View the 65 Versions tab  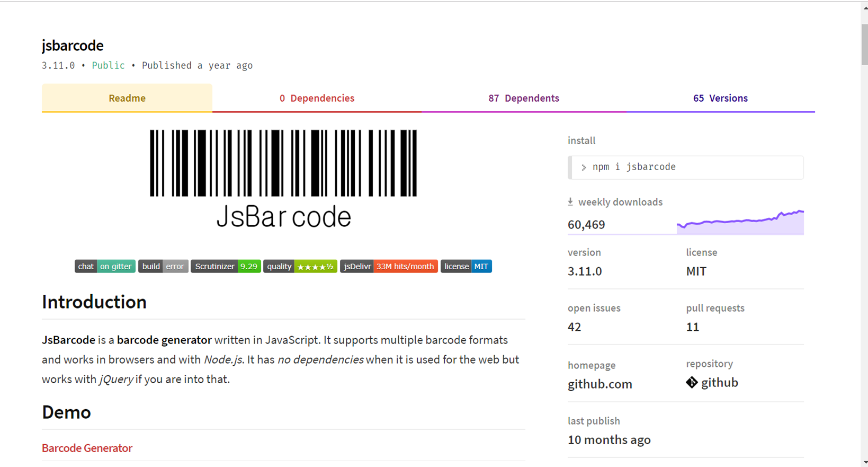pos(720,98)
